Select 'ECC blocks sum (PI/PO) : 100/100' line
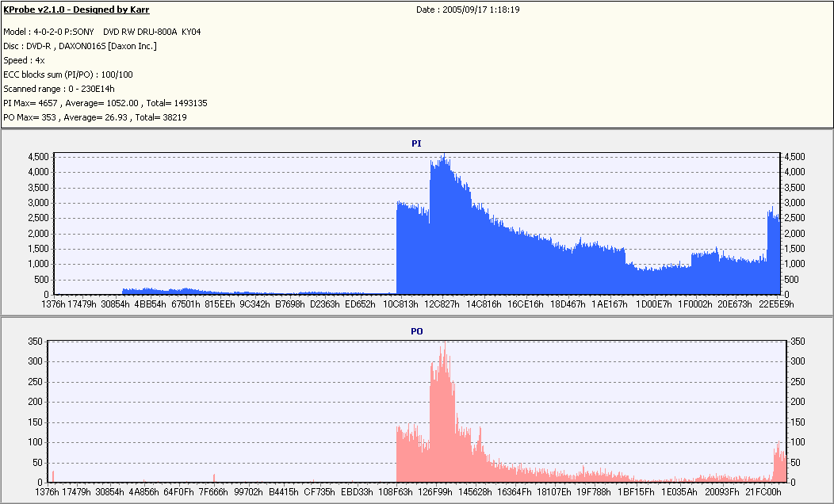The image size is (834, 504). pyautogui.click(x=68, y=75)
